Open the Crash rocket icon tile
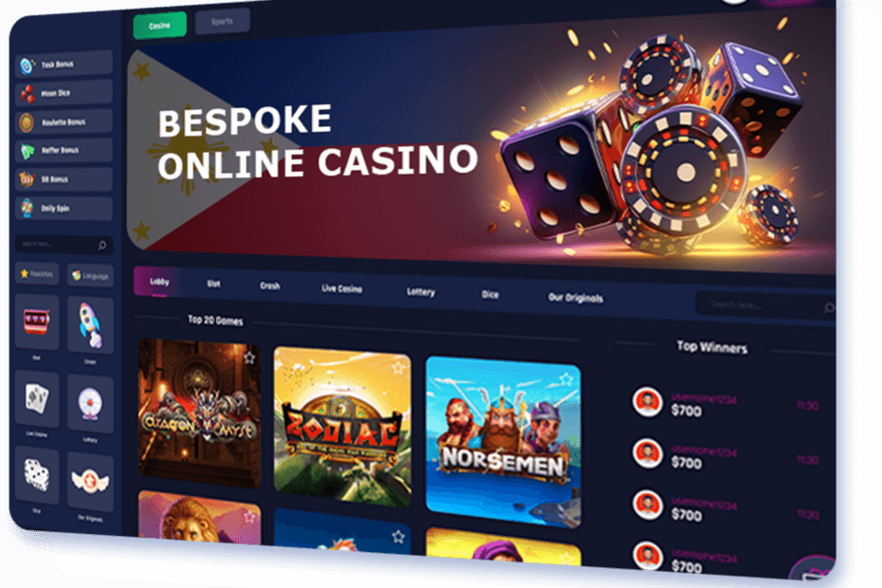 [x=90, y=325]
